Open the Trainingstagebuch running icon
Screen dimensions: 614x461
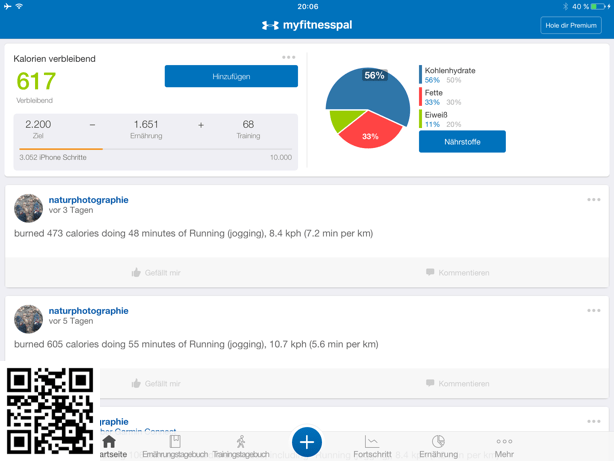(241, 442)
